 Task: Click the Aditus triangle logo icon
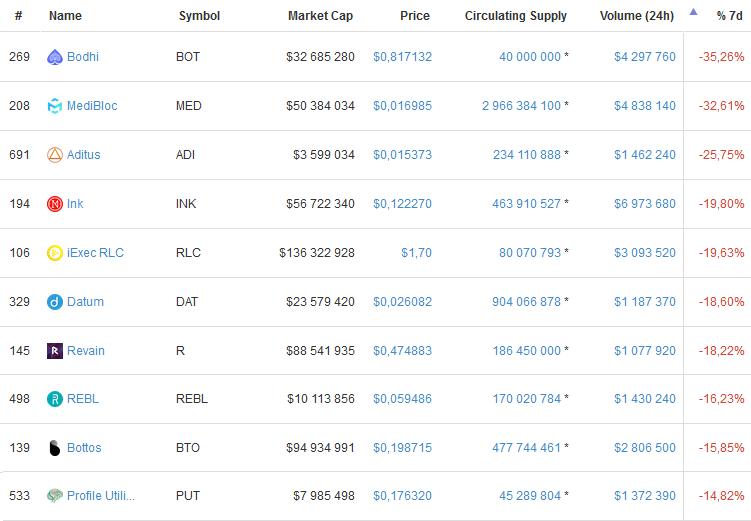click(x=55, y=155)
